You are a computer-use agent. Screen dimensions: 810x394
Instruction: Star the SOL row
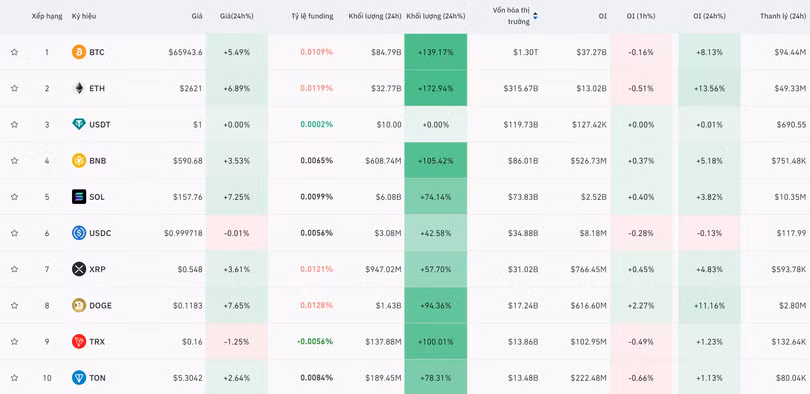pos(14,197)
